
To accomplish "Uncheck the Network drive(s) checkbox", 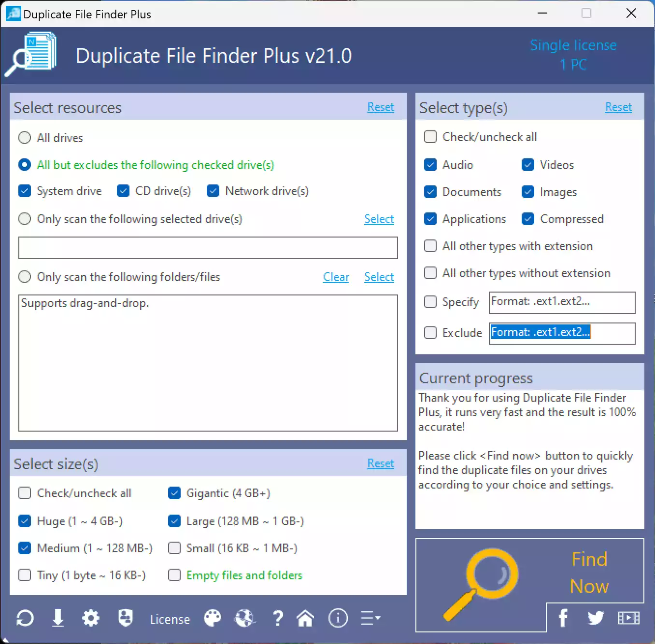I will click(x=213, y=191).
